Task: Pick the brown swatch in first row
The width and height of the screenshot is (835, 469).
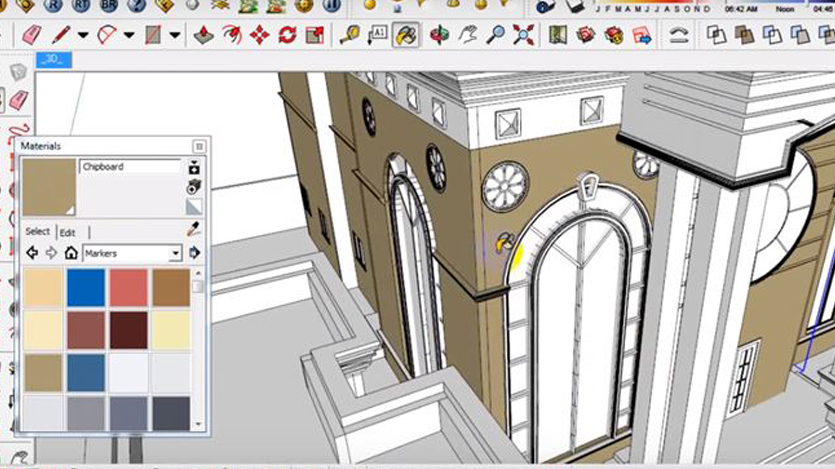Action: [171, 288]
